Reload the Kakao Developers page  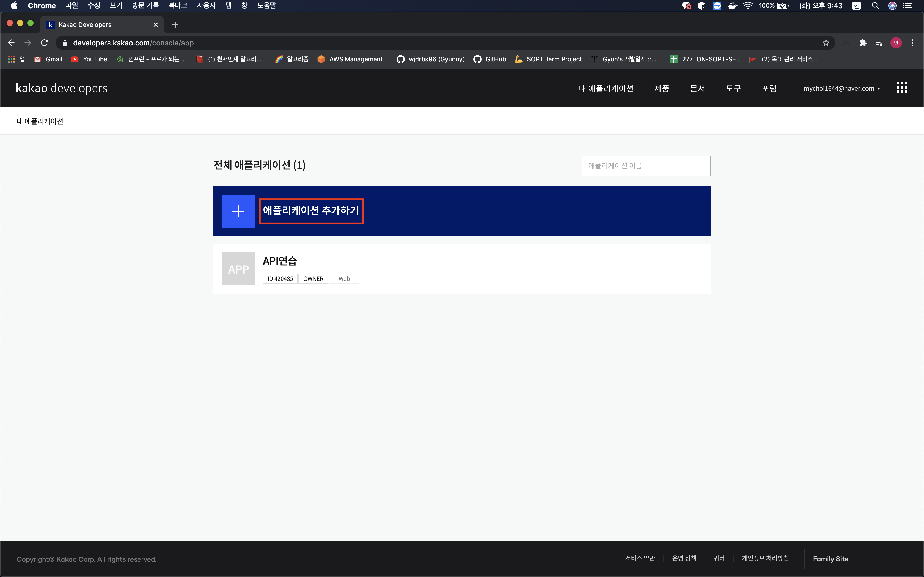(x=45, y=43)
